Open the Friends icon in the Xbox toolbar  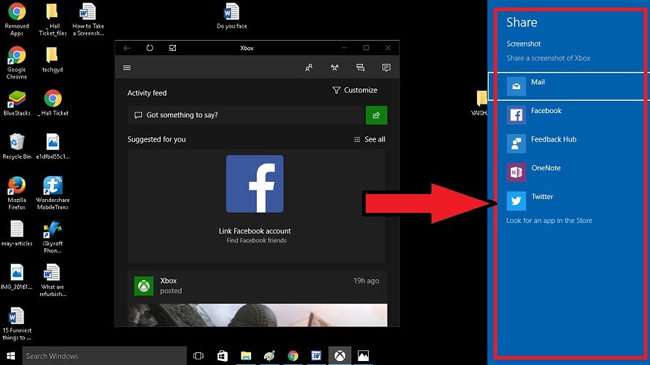pos(309,68)
